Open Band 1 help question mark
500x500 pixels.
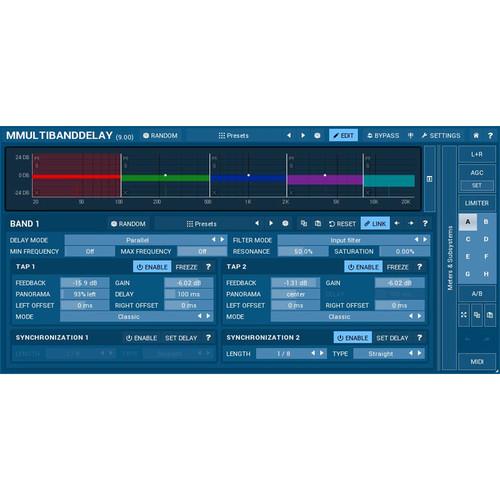tap(425, 223)
